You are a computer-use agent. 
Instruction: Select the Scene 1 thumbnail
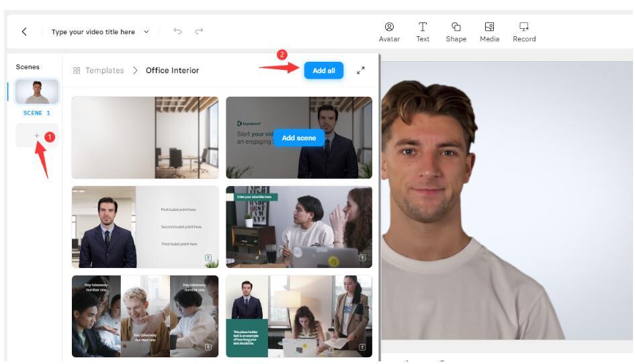pos(36,91)
